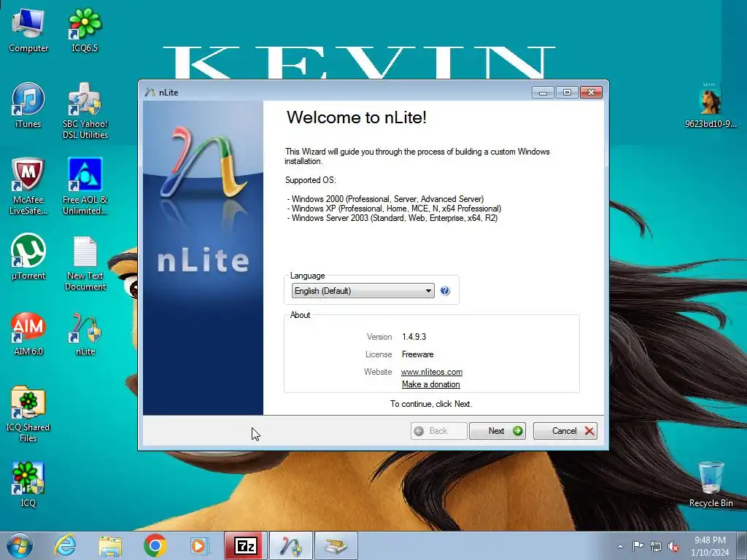Click the Windows 2000 supported OS line
Image resolution: width=747 pixels, height=560 pixels.
coord(385,199)
